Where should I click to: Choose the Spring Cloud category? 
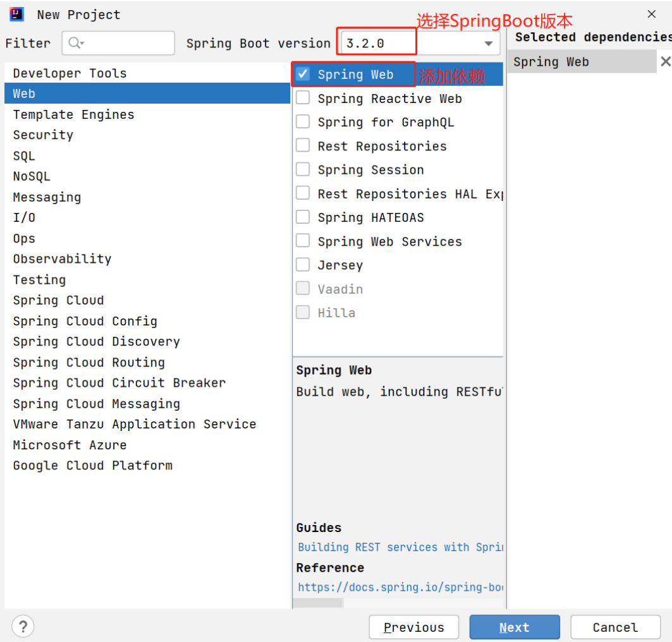[x=147, y=300]
